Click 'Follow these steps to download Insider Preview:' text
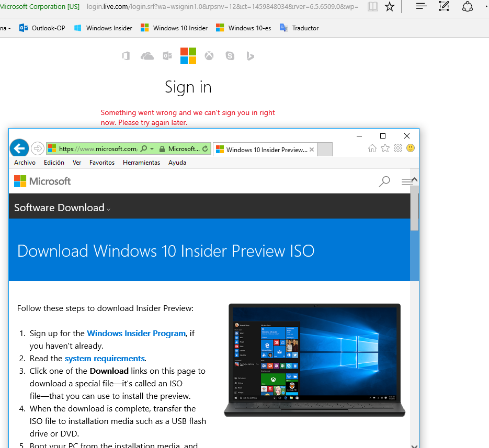The image size is (489, 448). [106, 308]
